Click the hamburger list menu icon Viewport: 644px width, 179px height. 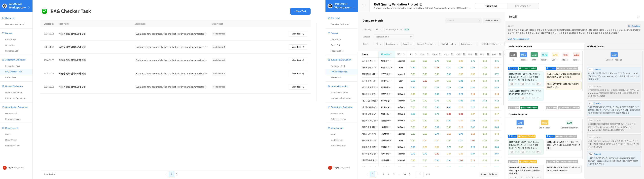(x=364, y=6)
